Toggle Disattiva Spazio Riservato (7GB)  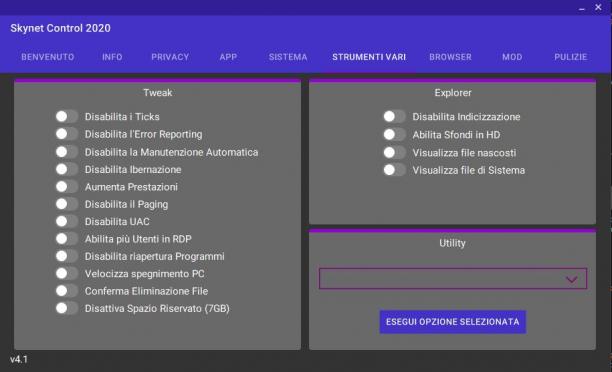pyautogui.click(x=66, y=308)
